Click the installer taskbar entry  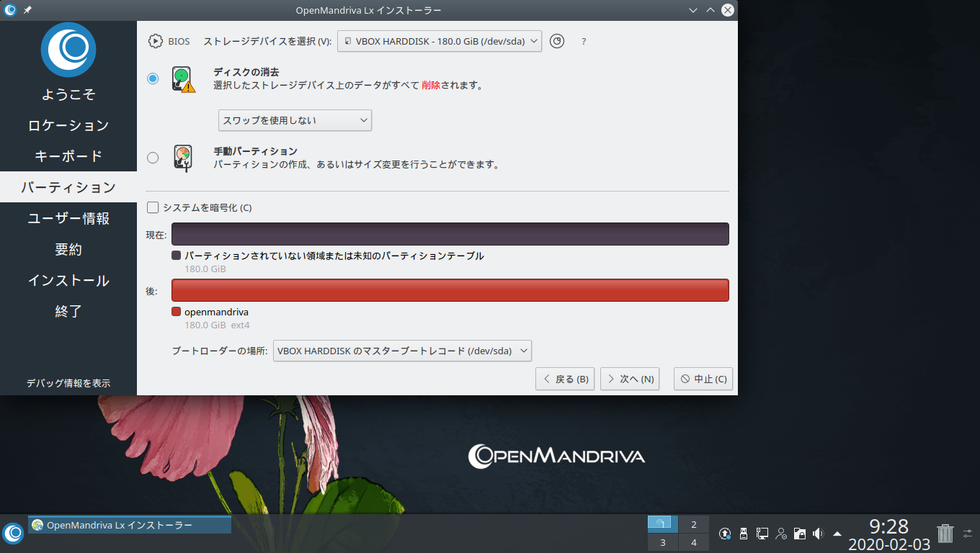pos(130,525)
